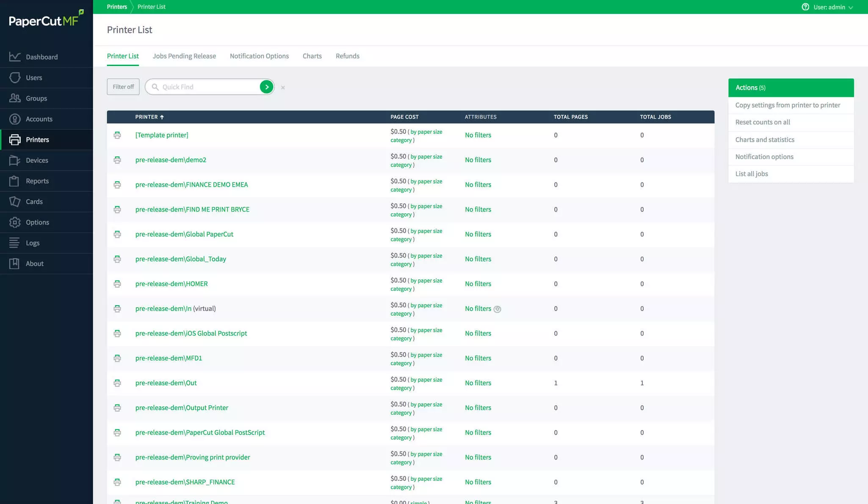The height and width of the screenshot is (504, 868).
Task: Click the PaperCut MF logo
Action: [x=46, y=19]
